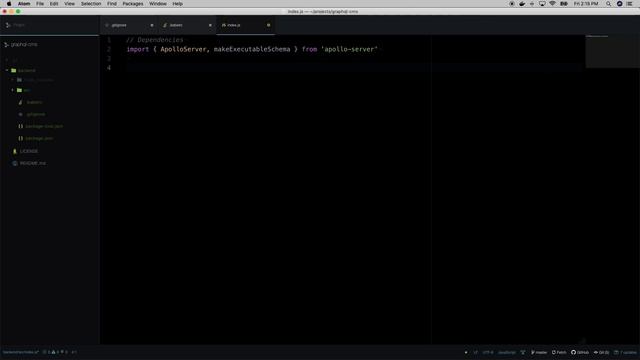Click the Fetch button in status bar
Screen dimensions: 640x360
pos(559,352)
